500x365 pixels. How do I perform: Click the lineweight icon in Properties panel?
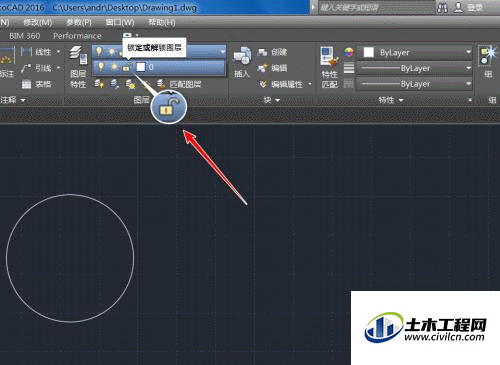click(x=349, y=68)
